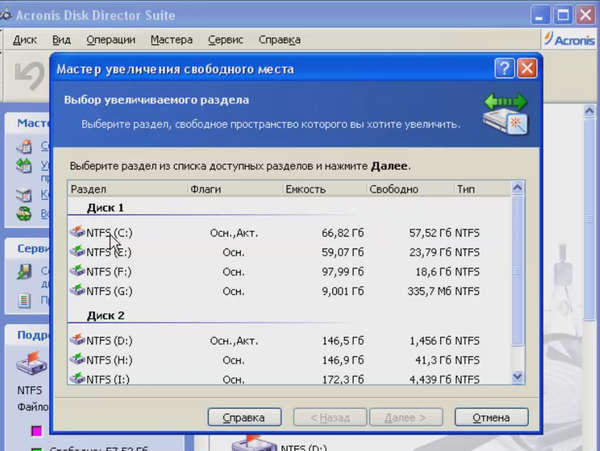Image resolution: width=600 pixels, height=451 pixels.
Task: Open the Диск menu
Action: pyautogui.click(x=25, y=40)
